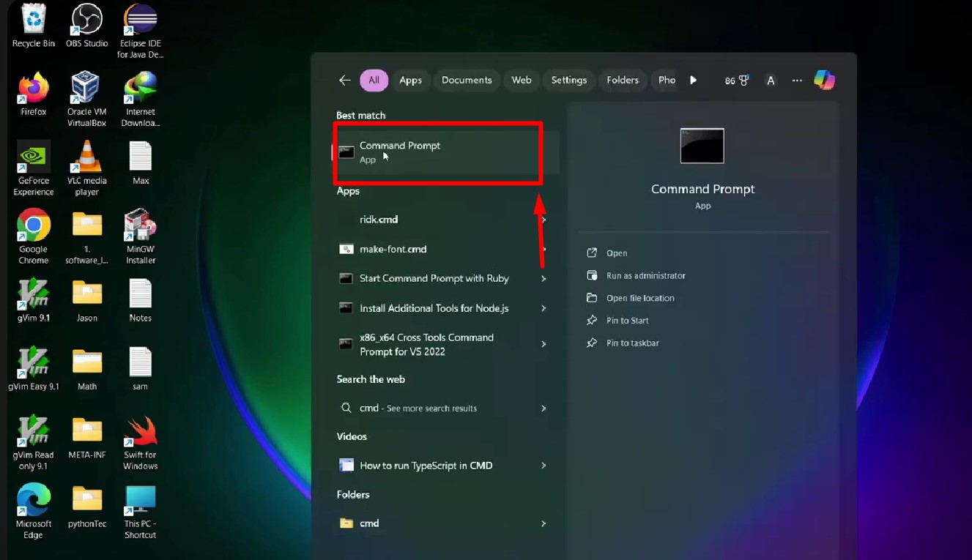Open Firefox desktop shortcut
Image resolution: width=972 pixels, height=560 pixels.
(34, 90)
